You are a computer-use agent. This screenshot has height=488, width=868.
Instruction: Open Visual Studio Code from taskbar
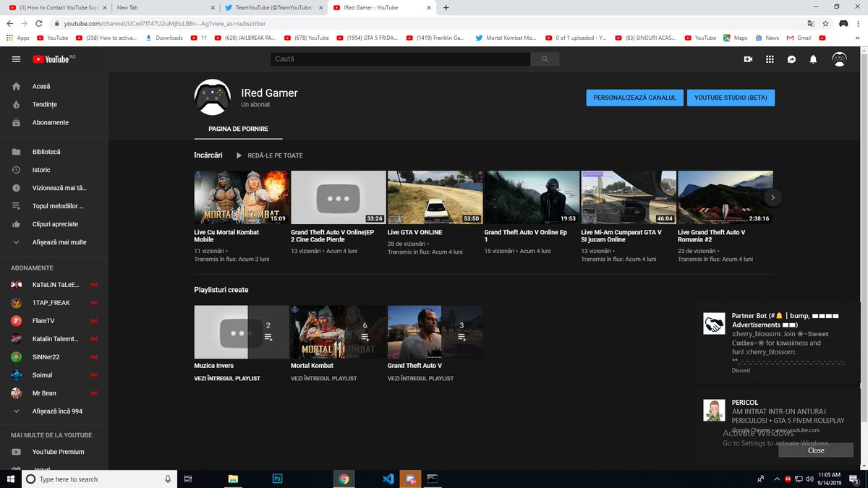(388, 479)
